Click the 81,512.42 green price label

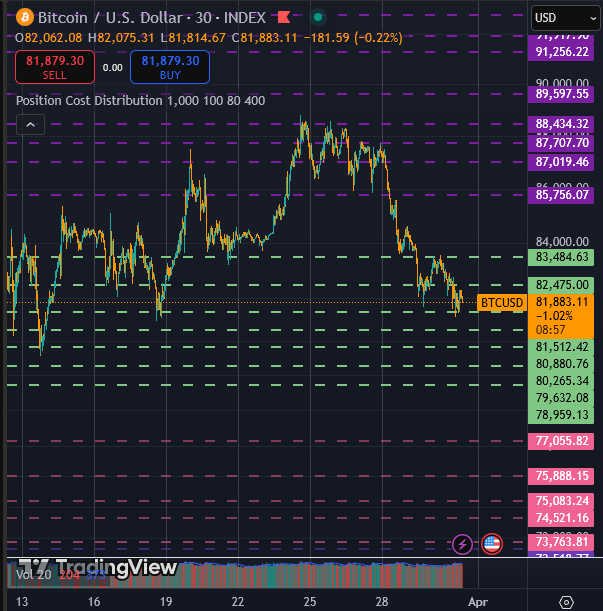pyautogui.click(x=561, y=347)
